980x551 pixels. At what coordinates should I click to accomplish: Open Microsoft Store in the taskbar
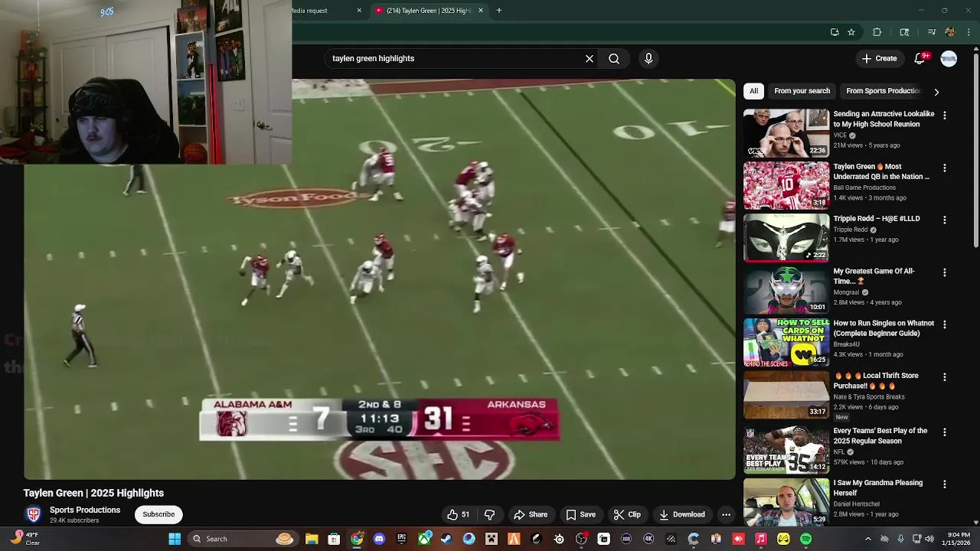pos(334,539)
